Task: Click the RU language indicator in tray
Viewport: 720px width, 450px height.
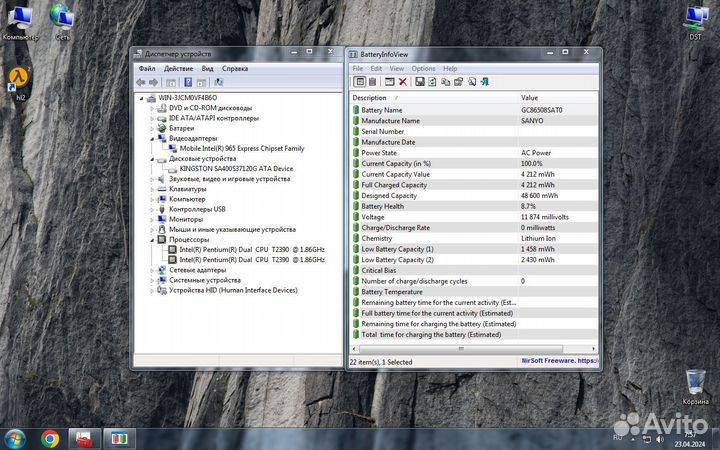Action: [x=618, y=438]
